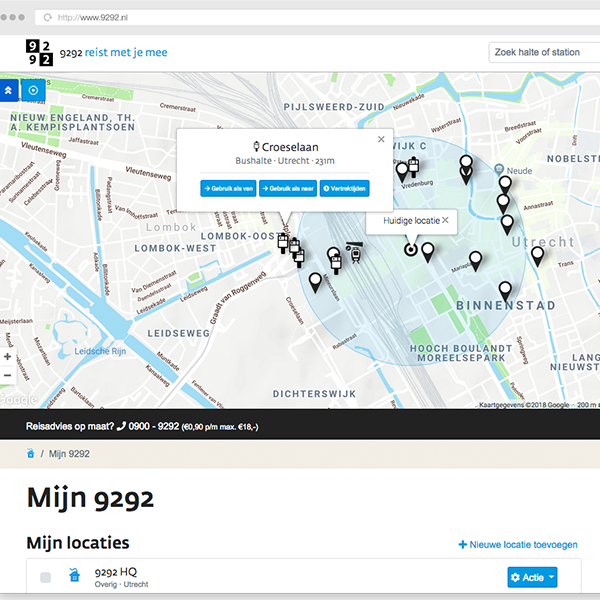
Task: Click the map pin near Mariaplaats
Action: click(x=475, y=261)
